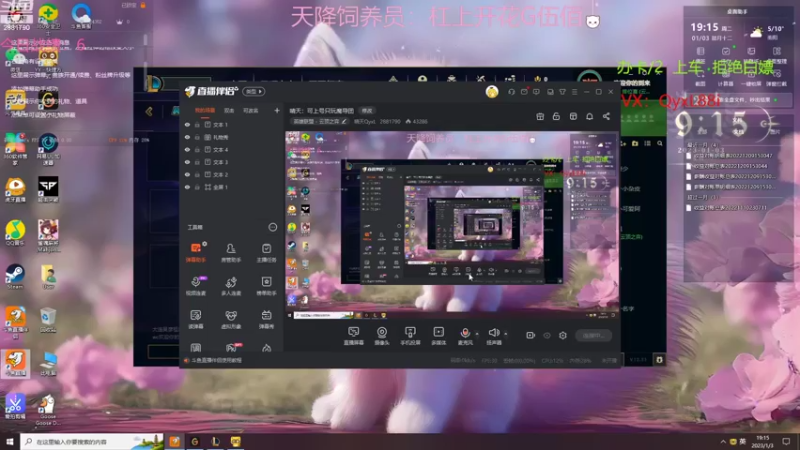The image size is (800, 450).
Task: Click the share icon above preview
Action: (606, 116)
